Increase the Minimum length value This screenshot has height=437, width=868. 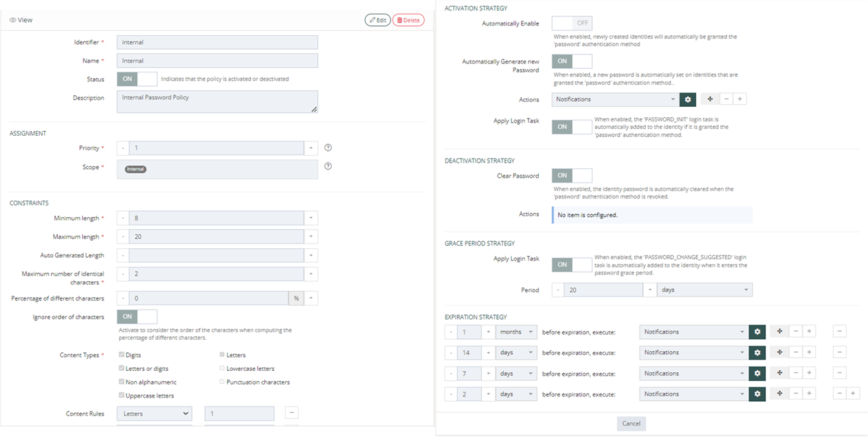pos(311,218)
